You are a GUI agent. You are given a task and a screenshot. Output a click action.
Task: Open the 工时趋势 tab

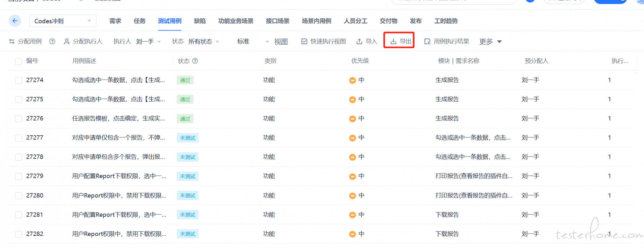[446, 21]
